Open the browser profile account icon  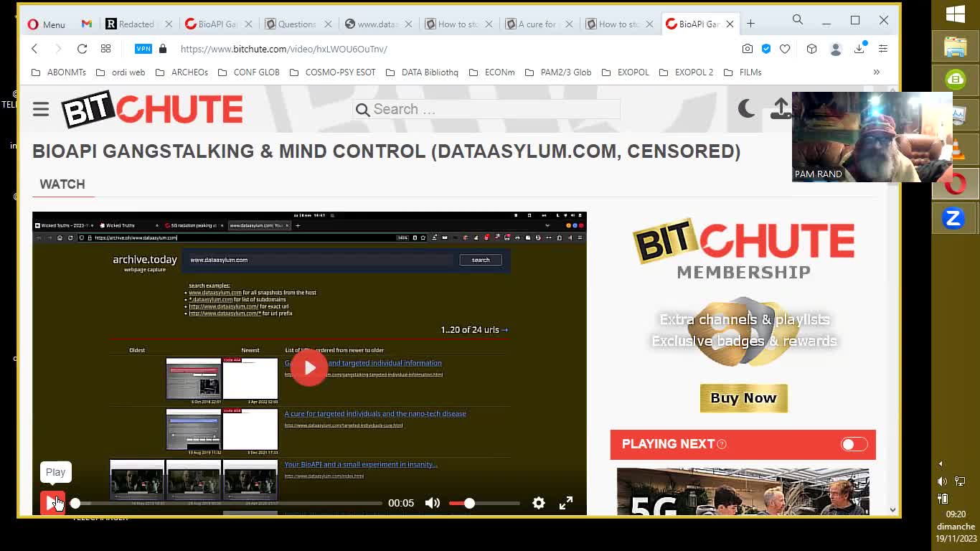(x=836, y=49)
